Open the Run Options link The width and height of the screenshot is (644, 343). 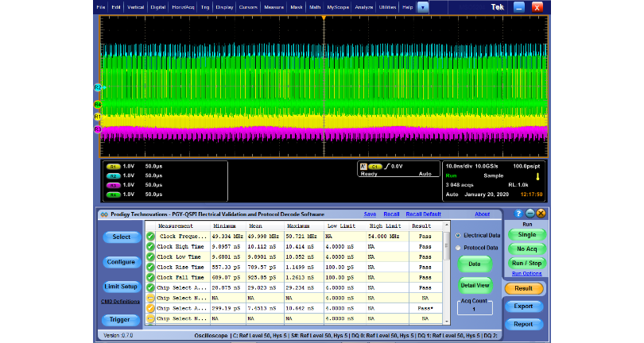(x=527, y=274)
